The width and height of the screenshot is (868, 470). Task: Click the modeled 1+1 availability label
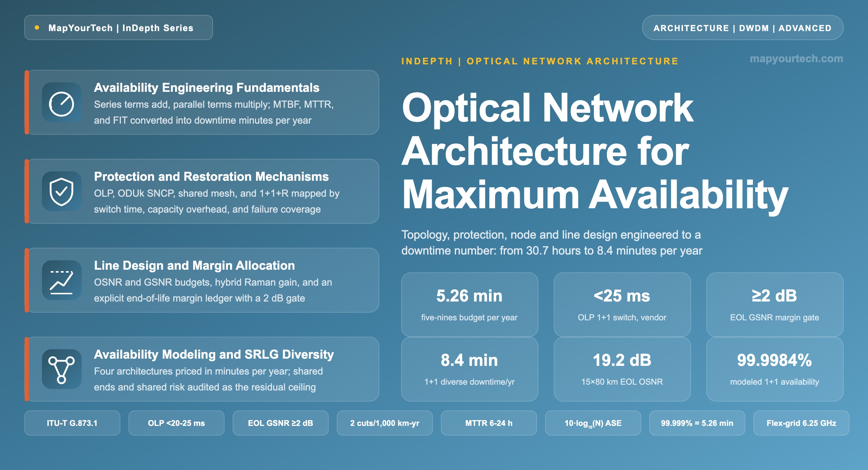775,382
